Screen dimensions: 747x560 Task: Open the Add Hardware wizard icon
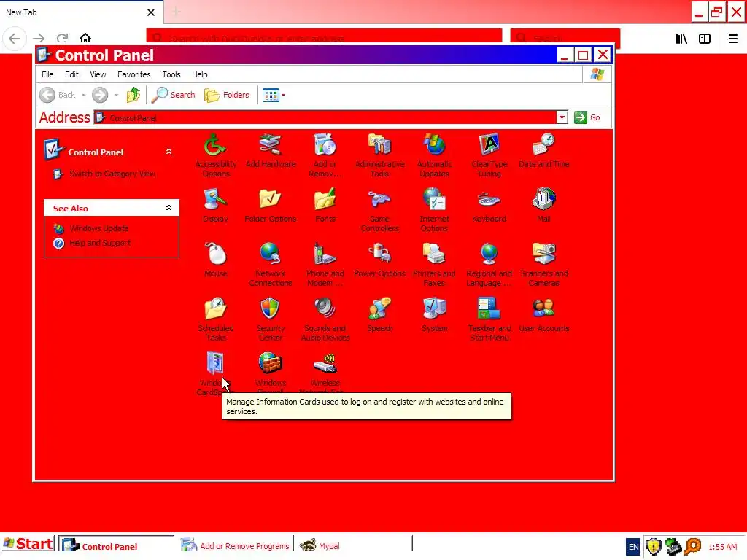[x=270, y=145]
